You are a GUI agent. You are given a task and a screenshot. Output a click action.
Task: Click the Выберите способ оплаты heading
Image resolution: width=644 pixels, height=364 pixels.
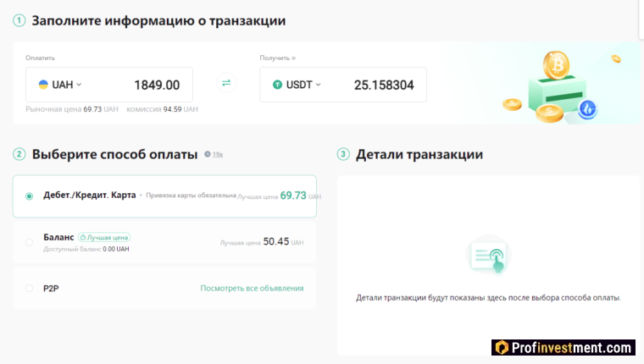[x=114, y=154]
